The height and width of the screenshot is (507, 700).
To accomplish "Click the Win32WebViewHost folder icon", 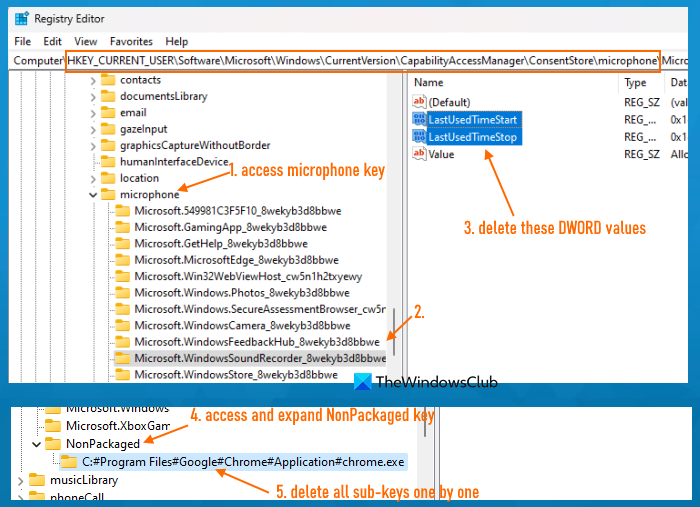I will 123,276.
